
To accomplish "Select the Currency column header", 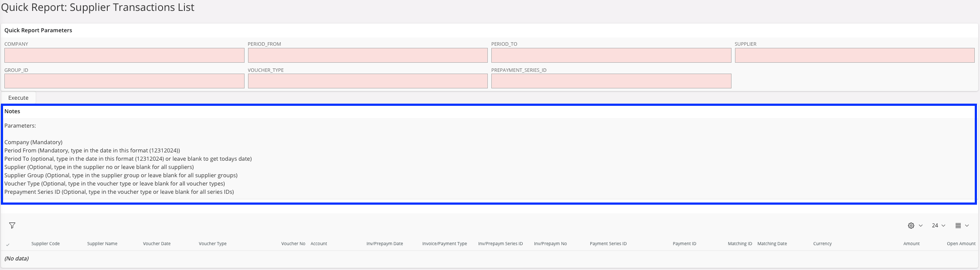I will tap(822, 244).
